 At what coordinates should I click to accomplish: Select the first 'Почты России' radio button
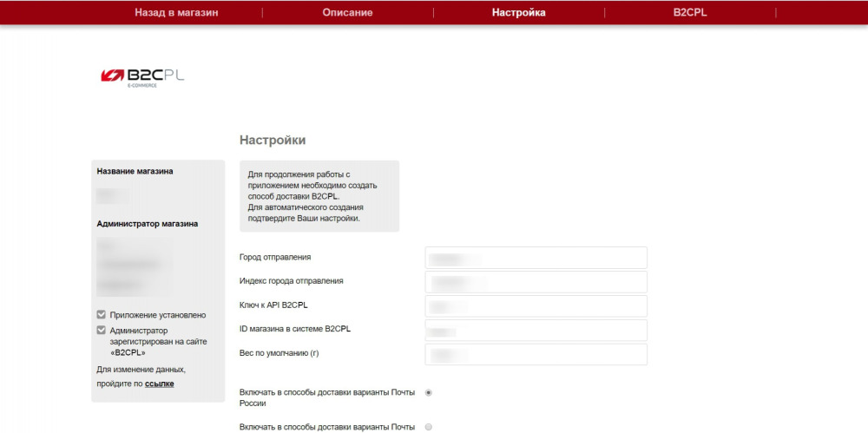429,392
